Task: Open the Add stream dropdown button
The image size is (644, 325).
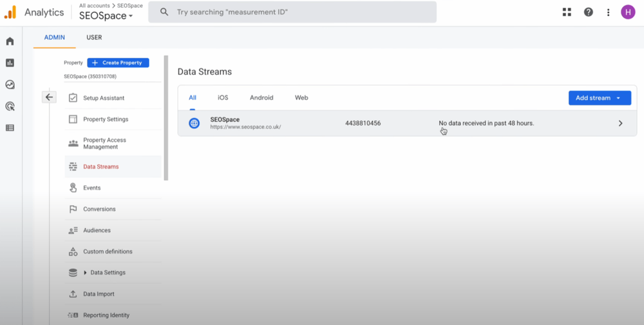Action: click(x=600, y=98)
